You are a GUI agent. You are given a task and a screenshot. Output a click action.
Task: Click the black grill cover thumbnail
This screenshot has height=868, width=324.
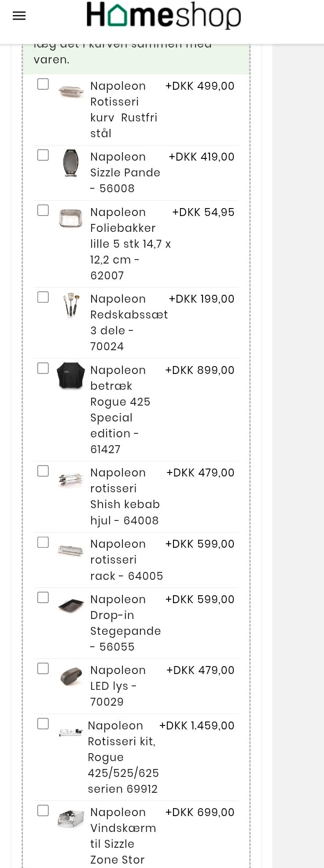coord(71,376)
